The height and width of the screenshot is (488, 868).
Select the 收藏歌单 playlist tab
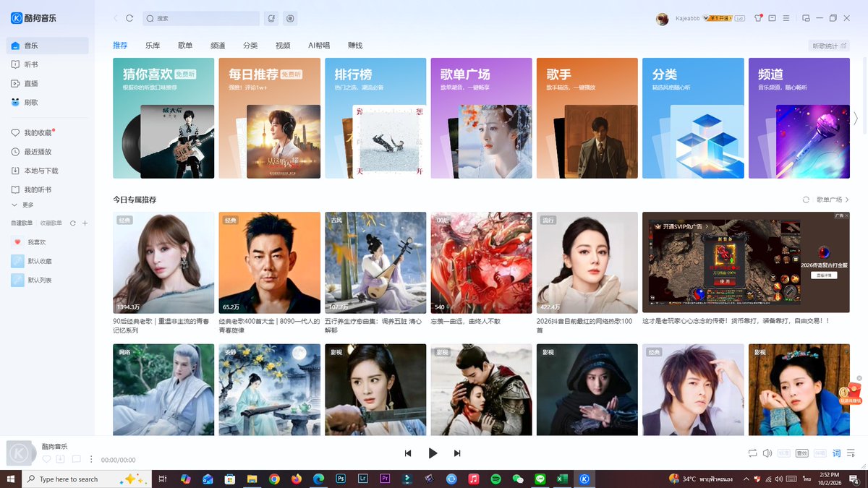51,223
